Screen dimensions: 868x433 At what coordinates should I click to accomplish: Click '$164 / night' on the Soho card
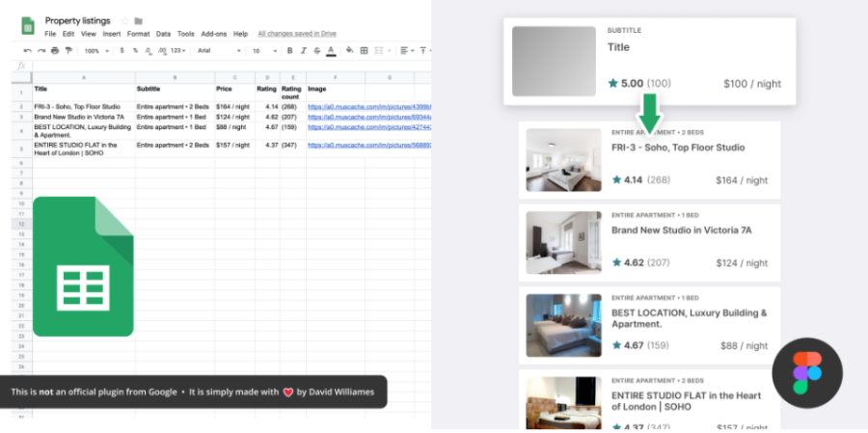point(742,180)
